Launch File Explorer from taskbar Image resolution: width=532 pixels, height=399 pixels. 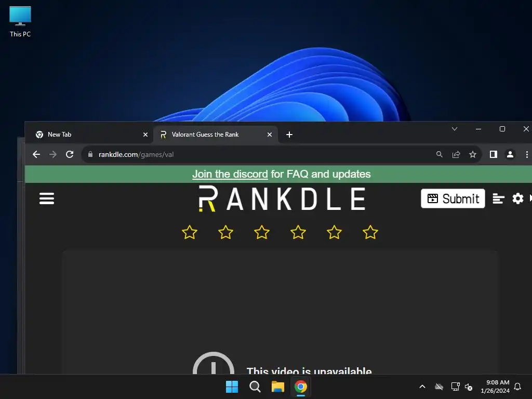[x=278, y=387]
